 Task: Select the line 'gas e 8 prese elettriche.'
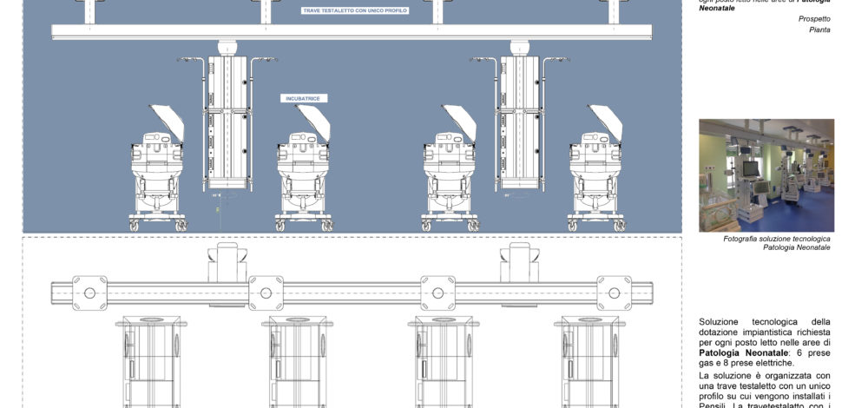[746, 363]
